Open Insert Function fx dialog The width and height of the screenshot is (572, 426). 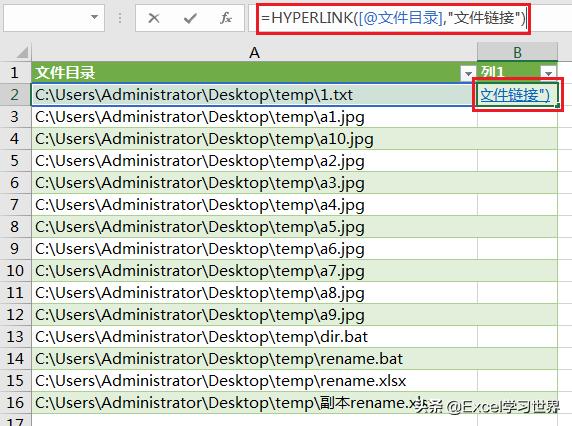[x=226, y=18]
